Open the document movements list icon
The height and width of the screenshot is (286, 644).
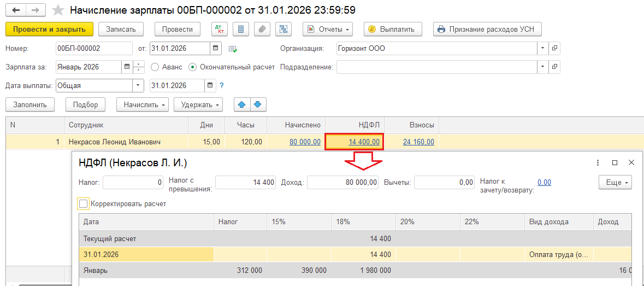tap(241, 29)
